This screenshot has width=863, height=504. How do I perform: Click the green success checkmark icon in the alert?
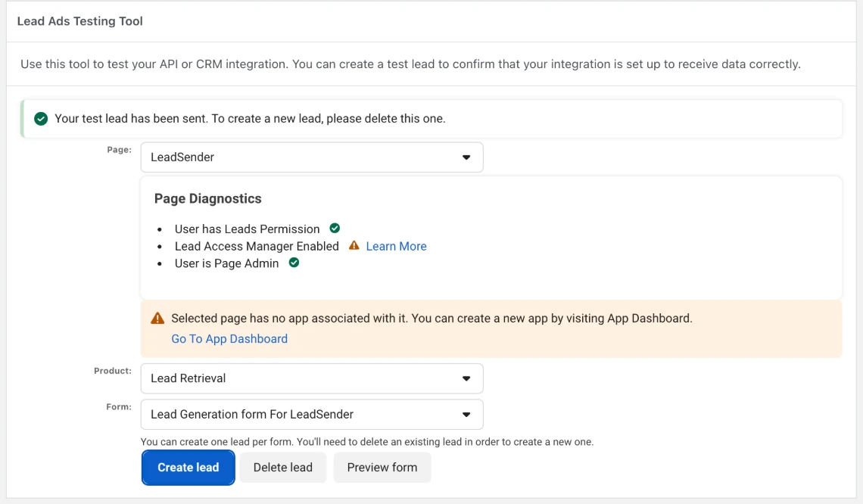[x=41, y=118]
